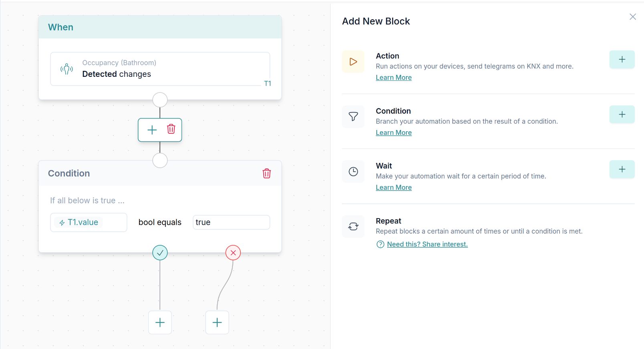Image resolution: width=644 pixels, height=349 pixels.
Task: Insert block between When and Condition
Action: pos(152,130)
